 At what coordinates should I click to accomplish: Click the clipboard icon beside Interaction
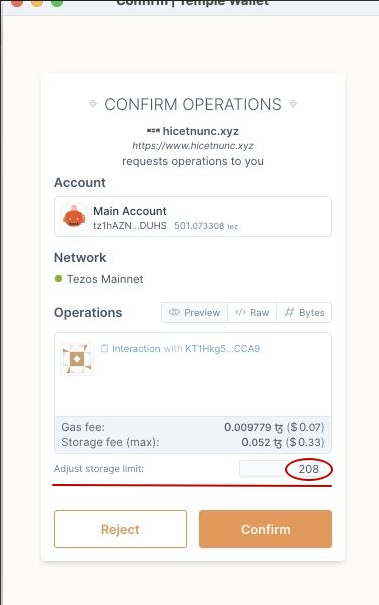point(104,348)
